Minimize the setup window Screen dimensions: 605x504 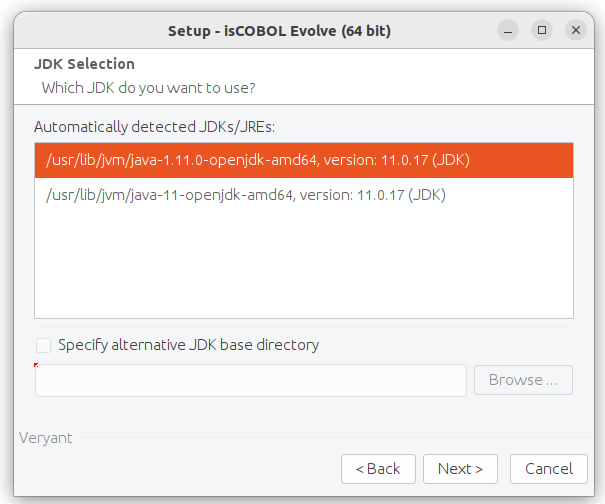coord(508,30)
